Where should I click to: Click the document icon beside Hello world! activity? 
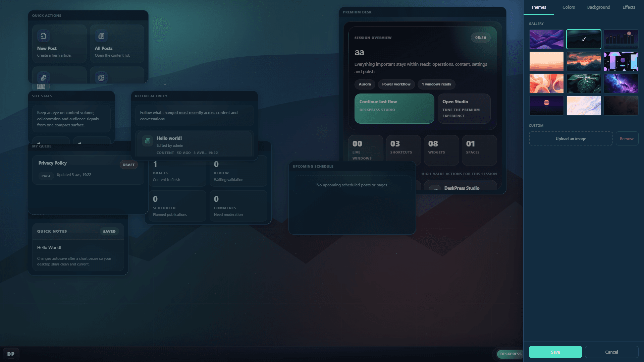(147, 141)
